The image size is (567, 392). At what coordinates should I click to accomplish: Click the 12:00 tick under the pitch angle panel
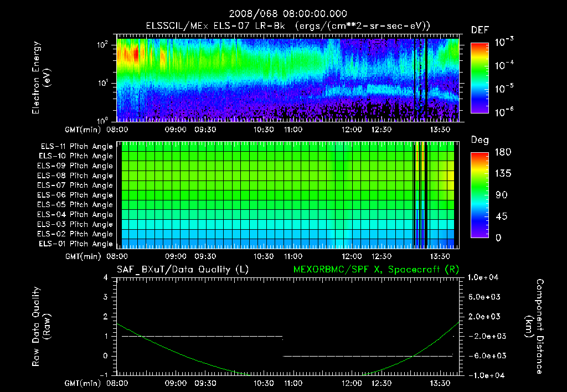click(352, 256)
